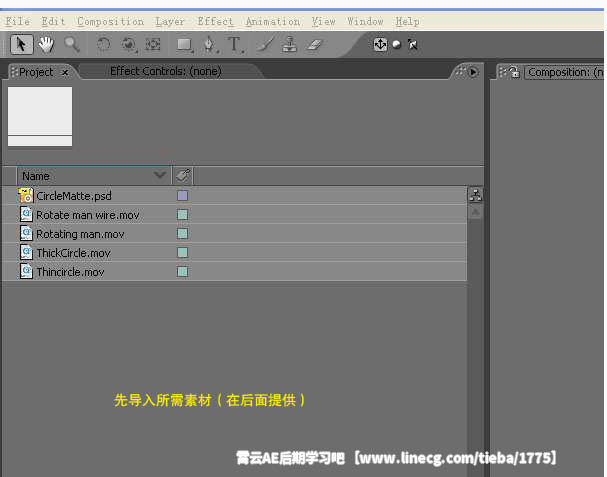Open the Layer menu
607x477 pixels.
click(170, 21)
